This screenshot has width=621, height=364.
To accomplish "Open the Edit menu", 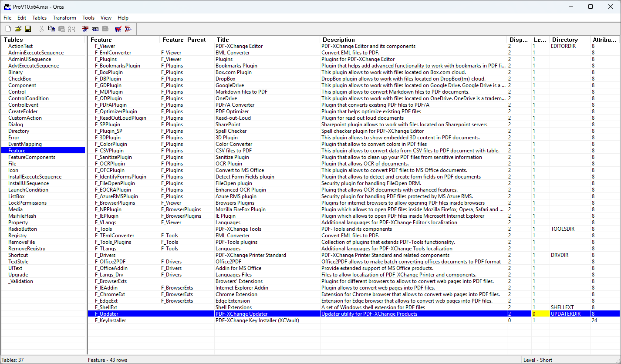I will tap(22, 18).
